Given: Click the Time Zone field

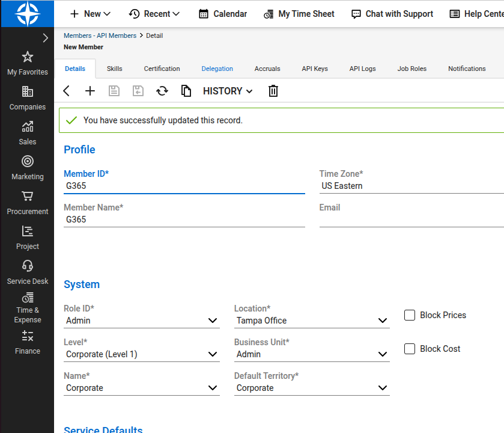Looking at the screenshot, I should pos(411,186).
